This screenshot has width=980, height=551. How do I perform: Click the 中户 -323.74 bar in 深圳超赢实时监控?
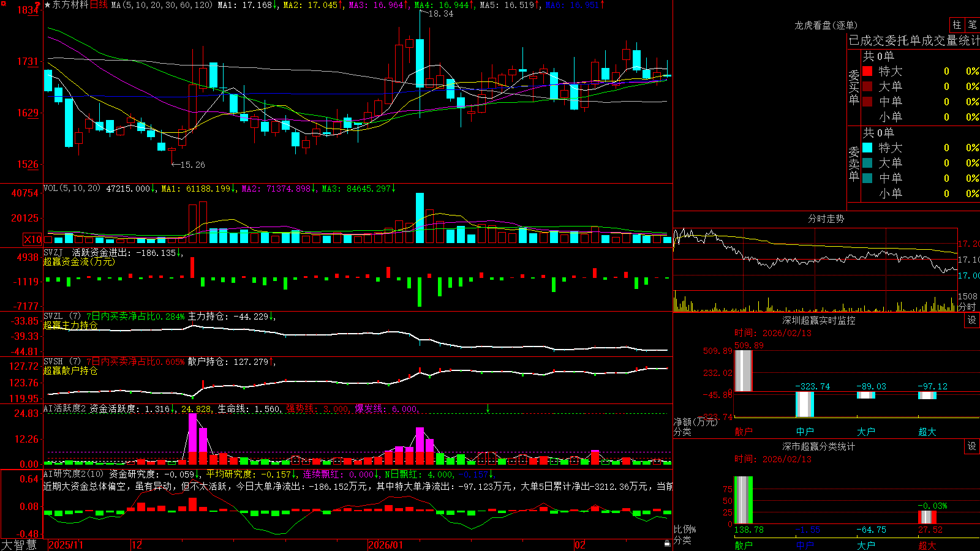click(805, 404)
